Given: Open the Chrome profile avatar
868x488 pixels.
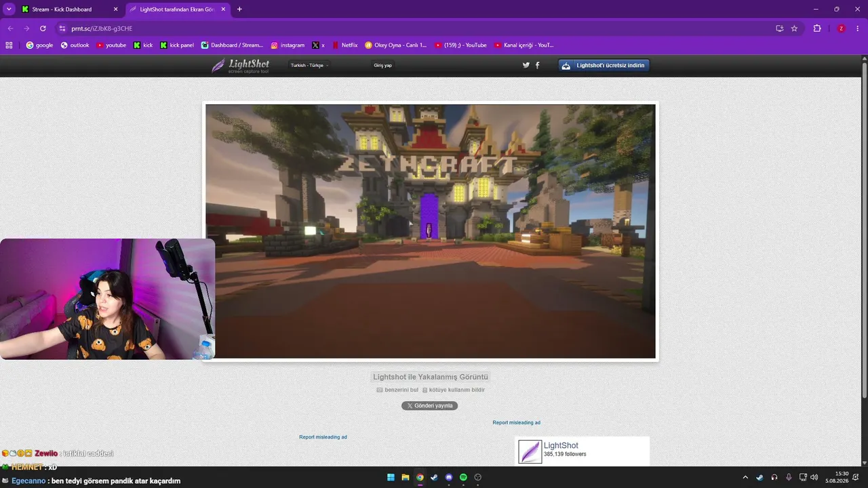Looking at the screenshot, I should pyautogui.click(x=841, y=28).
